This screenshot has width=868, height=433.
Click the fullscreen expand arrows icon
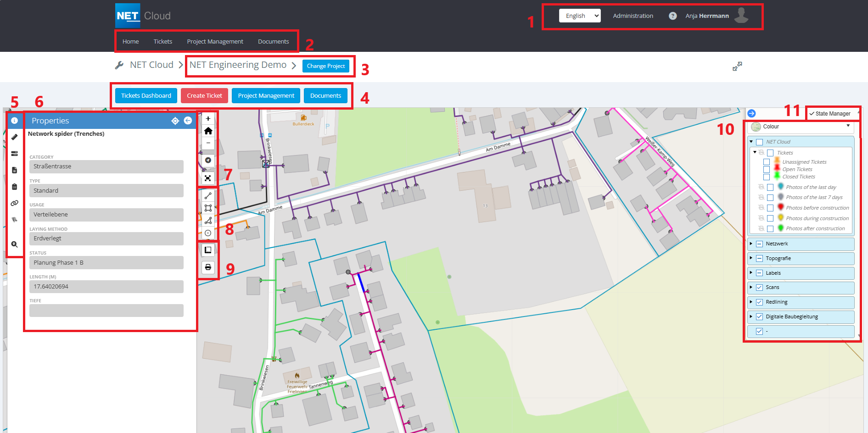click(737, 67)
